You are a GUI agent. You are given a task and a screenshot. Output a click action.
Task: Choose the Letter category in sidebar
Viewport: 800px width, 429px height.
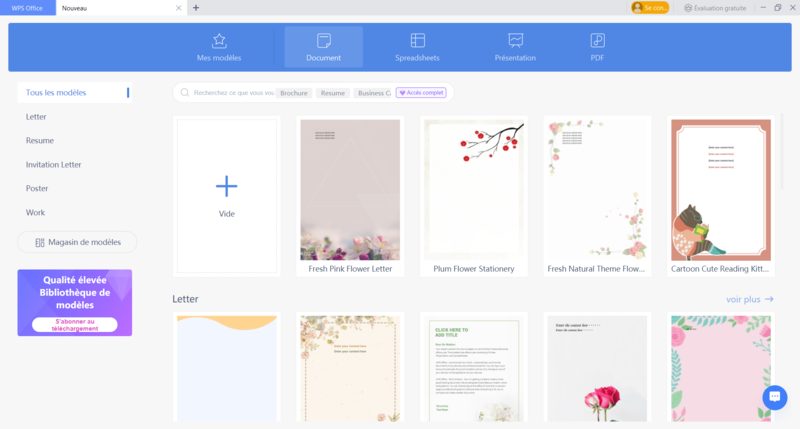(x=36, y=117)
